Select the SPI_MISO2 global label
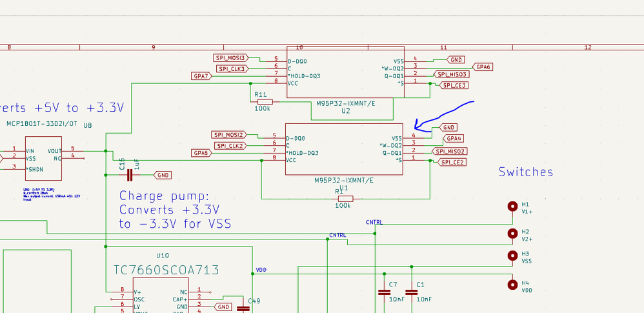The width and height of the screenshot is (644, 313). point(450,152)
